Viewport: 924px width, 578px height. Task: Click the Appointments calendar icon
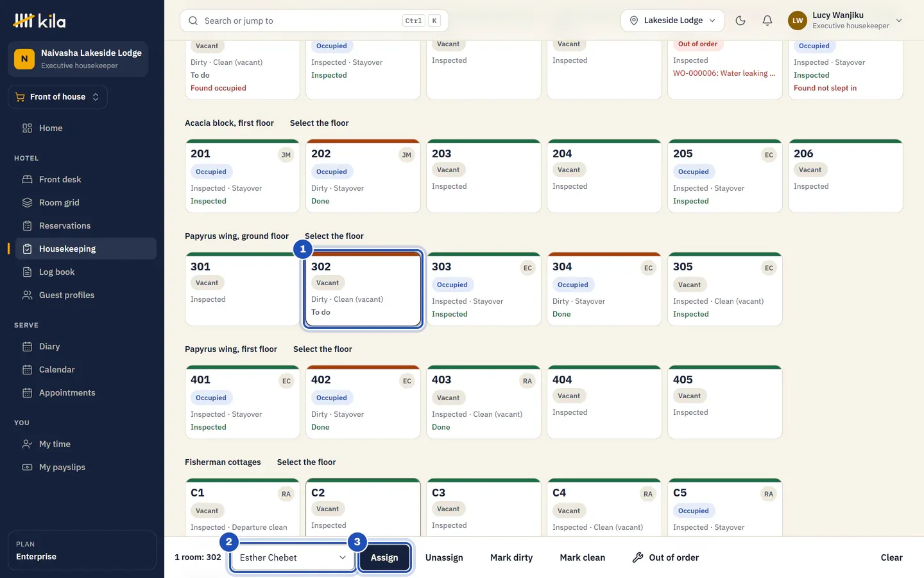pyautogui.click(x=27, y=392)
